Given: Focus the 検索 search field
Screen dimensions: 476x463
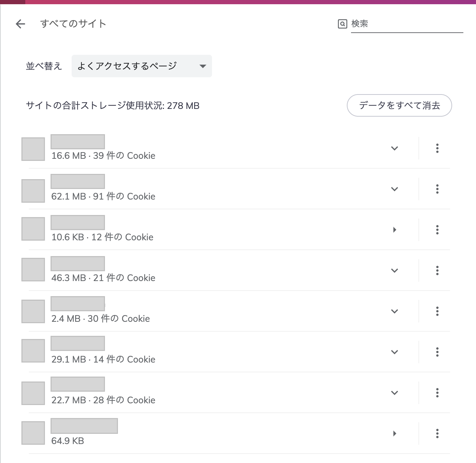Looking at the screenshot, I should pyautogui.click(x=407, y=24).
